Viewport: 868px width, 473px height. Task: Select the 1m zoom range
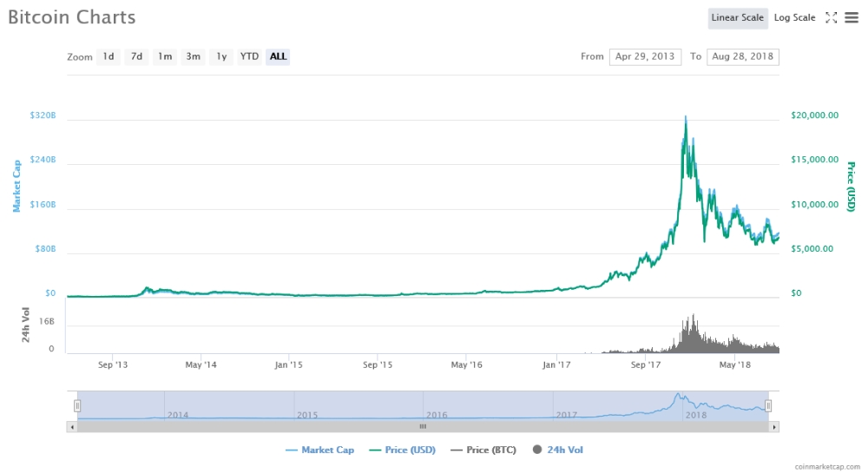[x=165, y=56]
